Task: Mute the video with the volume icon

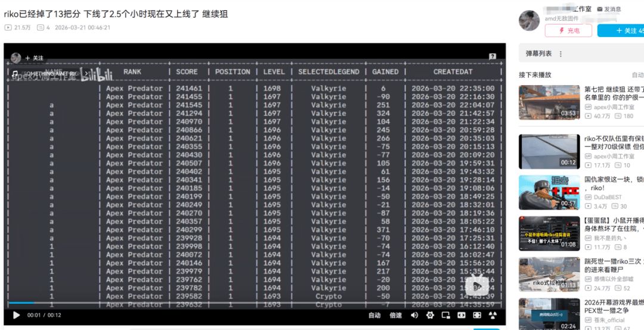Action: tap(414, 315)
